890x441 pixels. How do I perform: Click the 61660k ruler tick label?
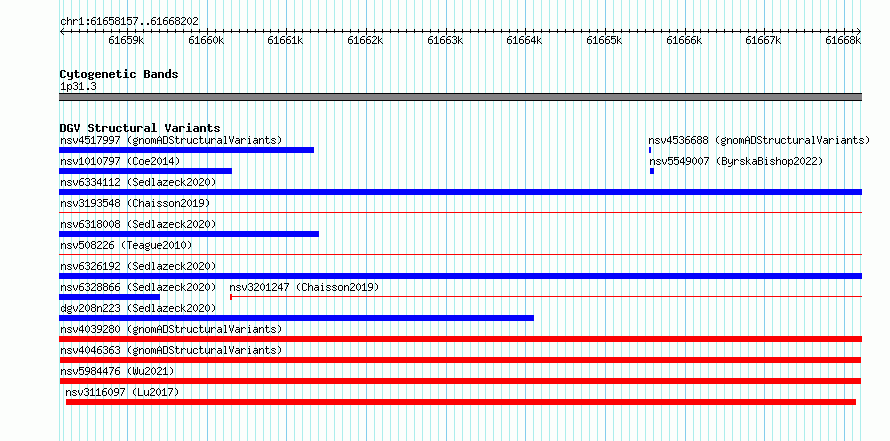207,40
